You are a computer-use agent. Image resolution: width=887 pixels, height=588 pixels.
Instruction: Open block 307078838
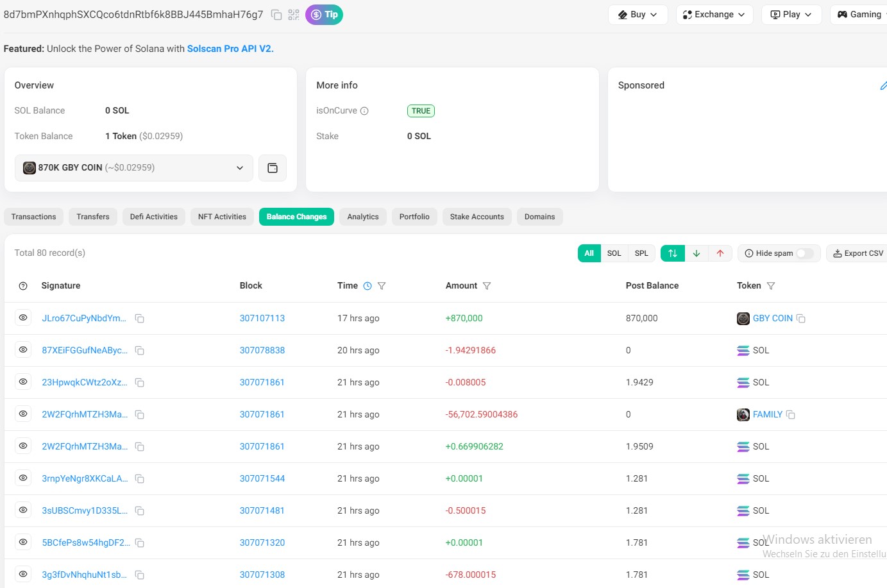(x=262, y=350)
